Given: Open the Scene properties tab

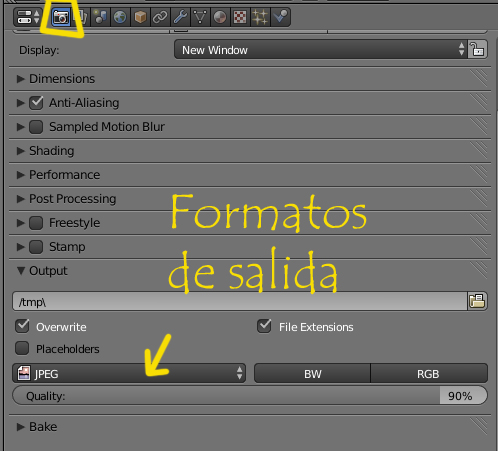Looking at the screenshot, I should (x=100, y=17).
